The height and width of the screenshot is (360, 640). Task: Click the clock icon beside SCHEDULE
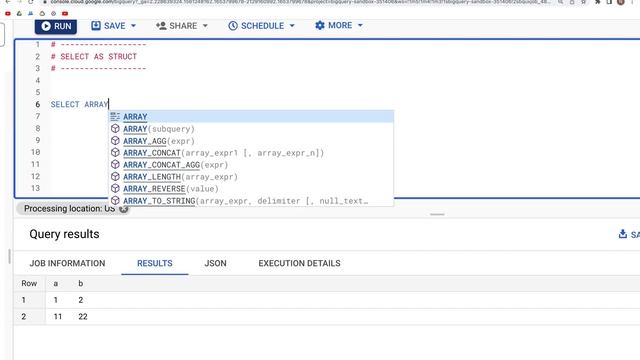(x=233, y=26)
